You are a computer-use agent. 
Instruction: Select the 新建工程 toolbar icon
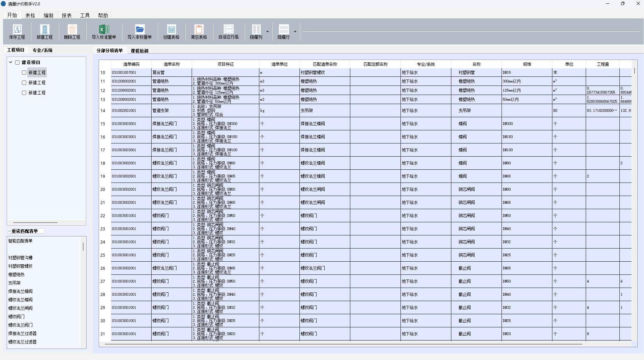[44, 31]
